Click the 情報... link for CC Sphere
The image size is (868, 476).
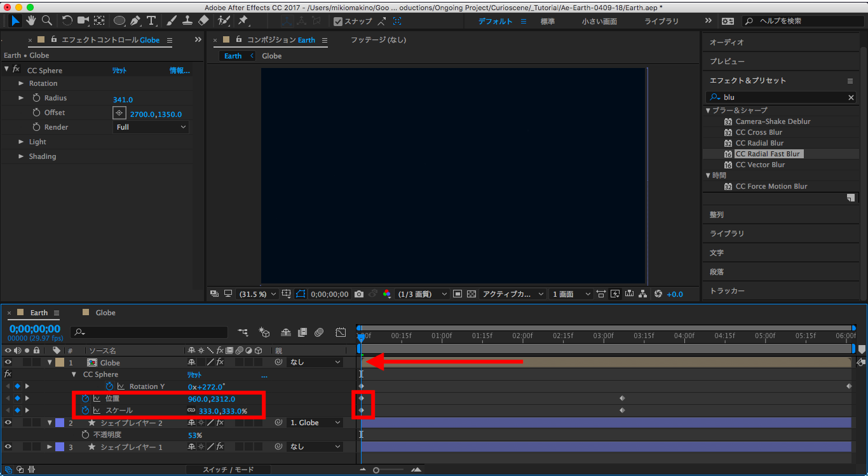tap(179, 71)
